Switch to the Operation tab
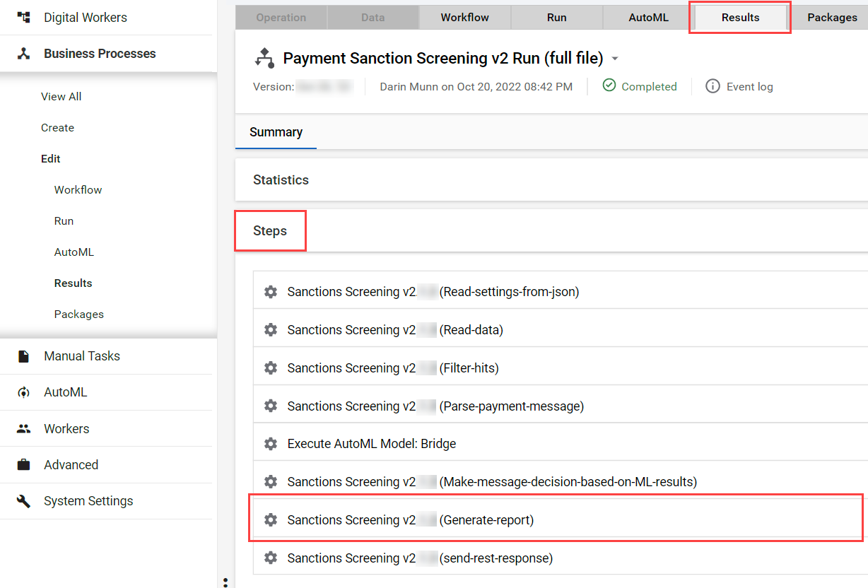The height and width of the screenshot is (588, 868). (x=281, y=18)
